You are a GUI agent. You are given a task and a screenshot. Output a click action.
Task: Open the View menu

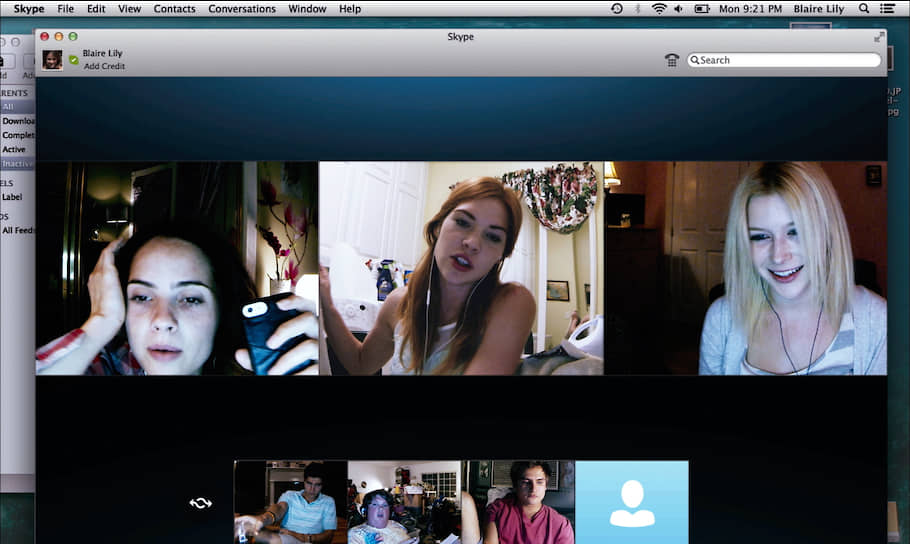click(129, 9)
